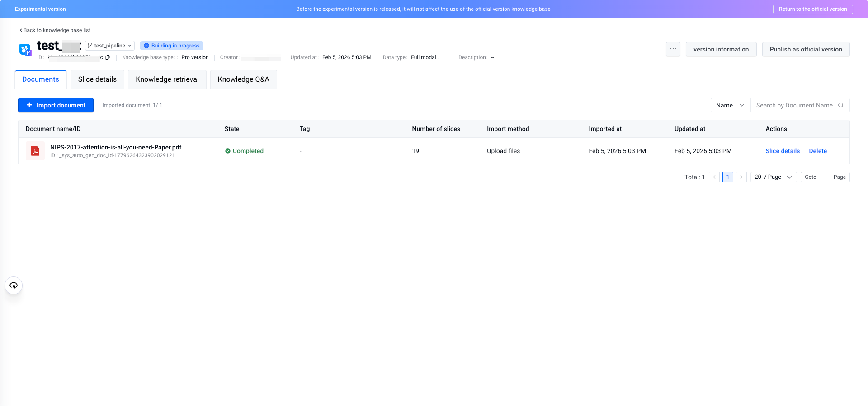Image resolution: width=868 pixels, height=406 pixels.
Task: Go to previous page arrow
Action: point(714,177)
